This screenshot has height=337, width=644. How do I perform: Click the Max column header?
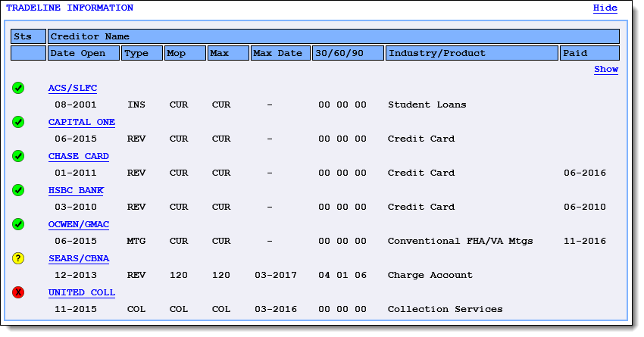point(228,53)
